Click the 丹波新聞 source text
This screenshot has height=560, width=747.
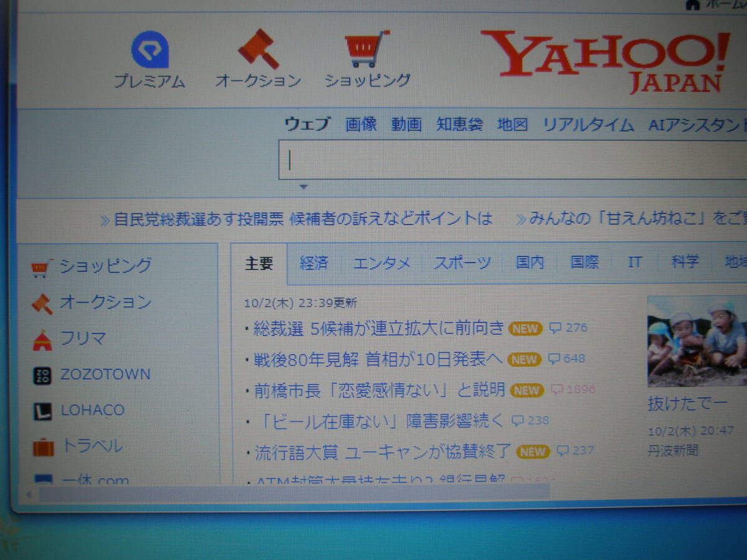673,450
